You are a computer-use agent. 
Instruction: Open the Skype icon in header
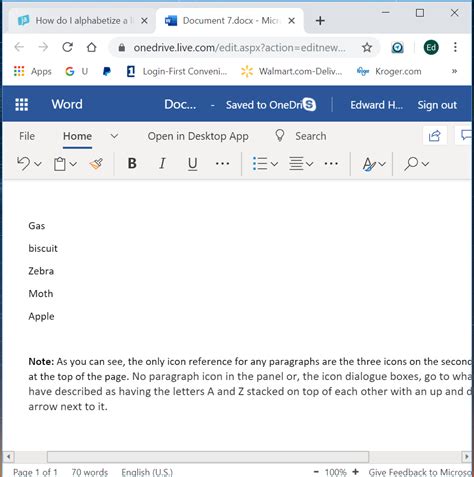(x=309, y=105)
